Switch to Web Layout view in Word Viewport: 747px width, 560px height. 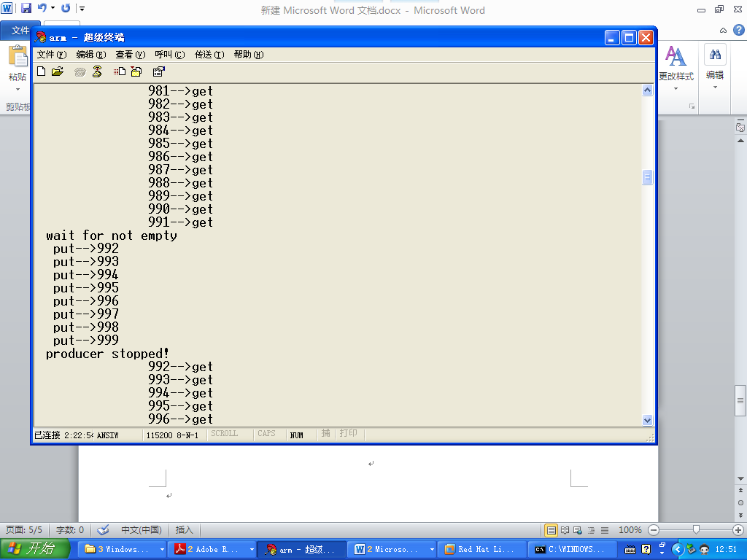[x=578, y=530]
